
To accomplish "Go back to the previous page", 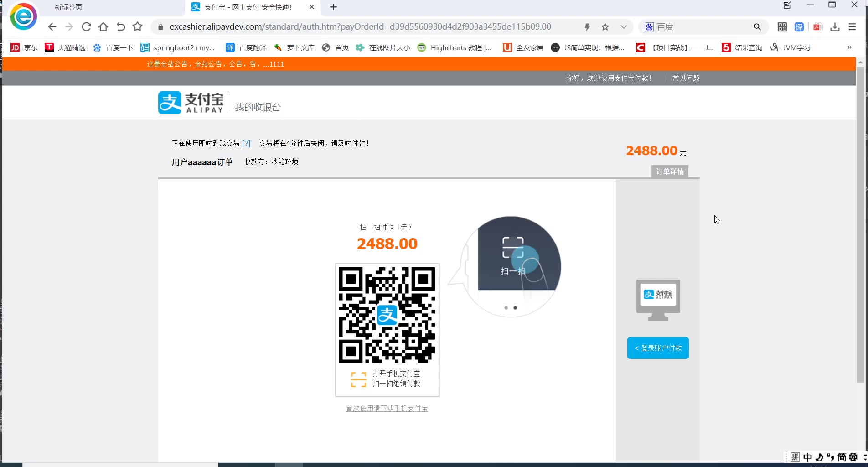I will (52, 27).
